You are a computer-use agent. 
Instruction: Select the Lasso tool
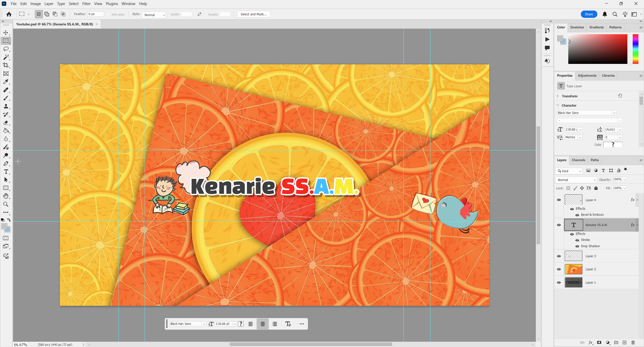click(x=6, y=49)
